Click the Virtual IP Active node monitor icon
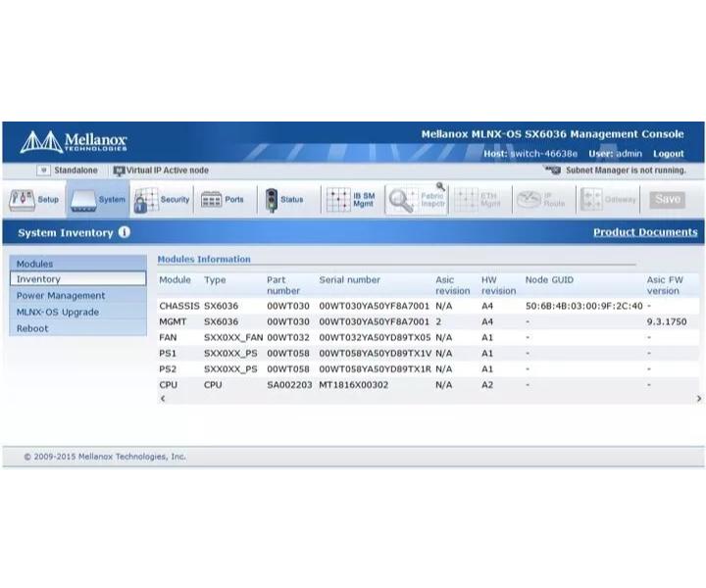This screenshot has height=588, width=706. [x=119, y=171]
